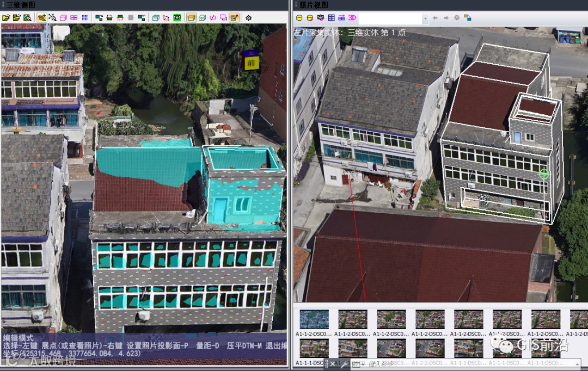Click the green camera snapshot icon
Image resolution: width=588 pixels, height=371 pixels.
pos(177,17)
